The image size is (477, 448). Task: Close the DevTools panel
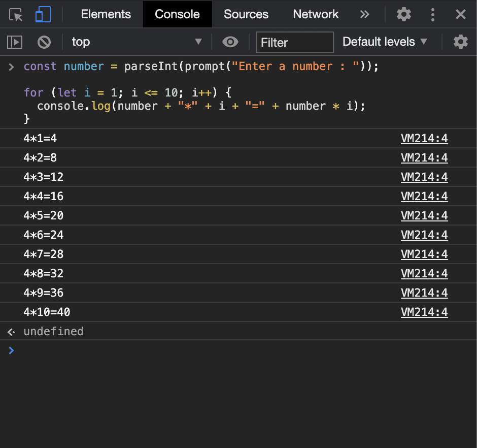click(x=460, y=14)
